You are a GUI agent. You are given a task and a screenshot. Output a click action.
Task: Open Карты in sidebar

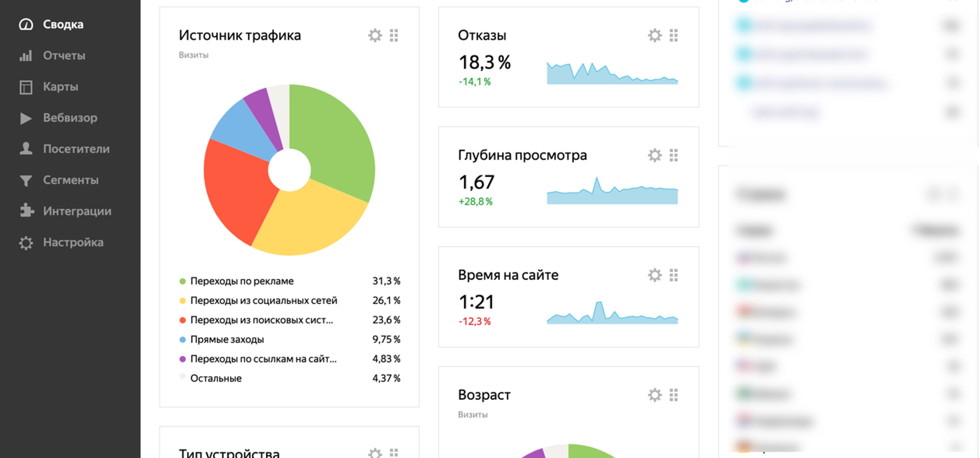[x=60, y=87]
